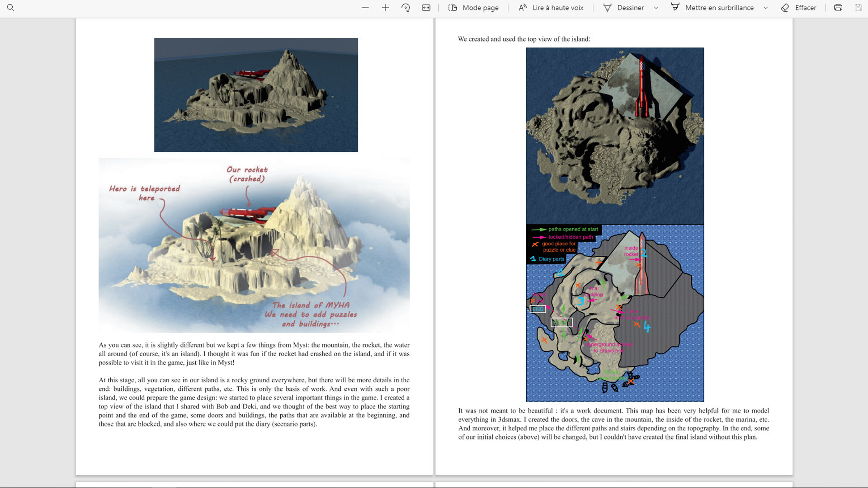The image size is (868, 488).
Task: Click the gray 3D island render
Action: [x=256, y=95]
